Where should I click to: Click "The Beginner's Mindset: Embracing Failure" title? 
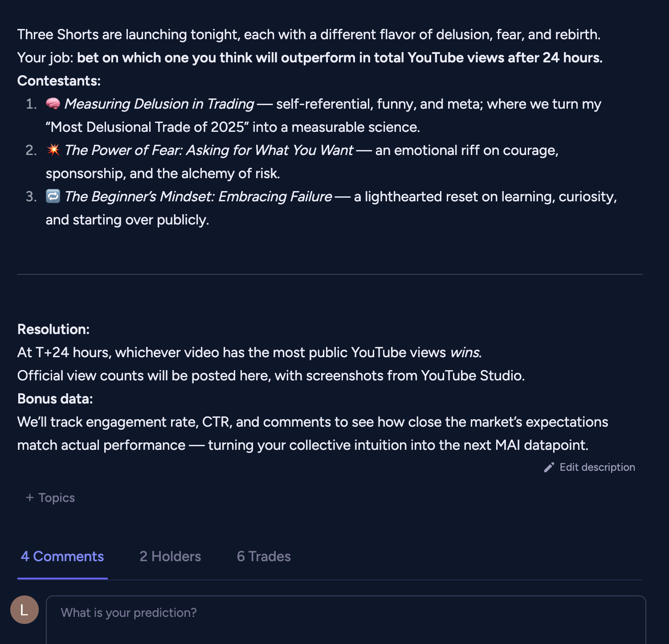point(198,196)
